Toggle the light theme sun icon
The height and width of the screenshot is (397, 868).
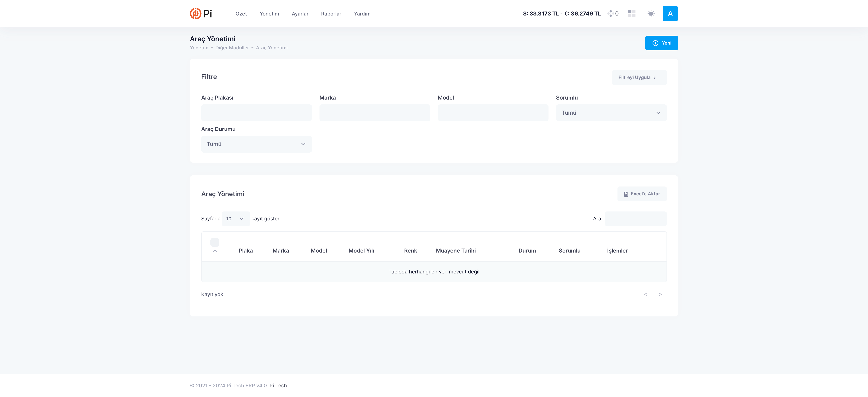651,14
